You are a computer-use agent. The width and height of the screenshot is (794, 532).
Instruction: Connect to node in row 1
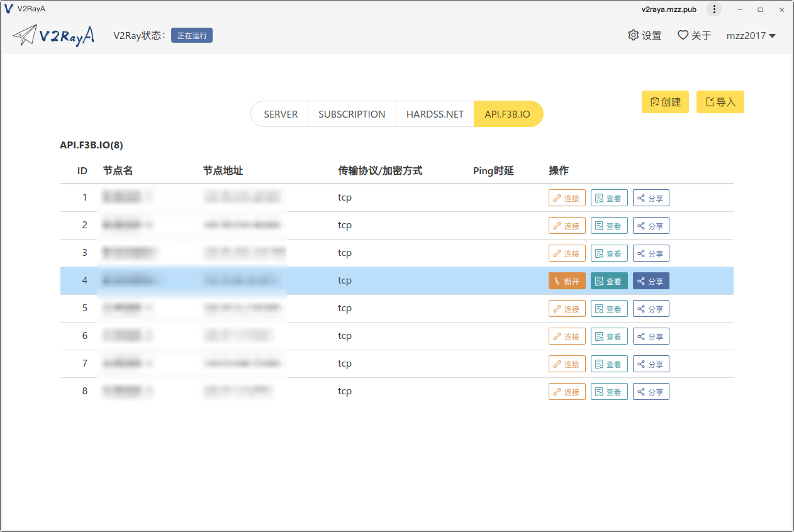tap(567, 198)
